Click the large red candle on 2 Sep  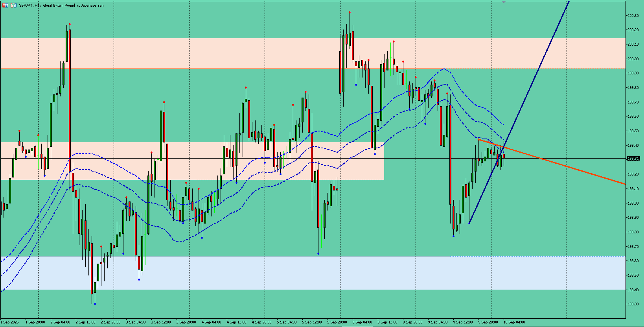(x=70, y=101)
